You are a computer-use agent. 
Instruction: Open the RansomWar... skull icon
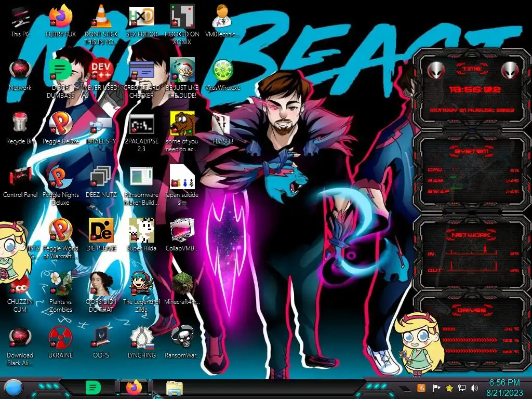tap(182, 343)
